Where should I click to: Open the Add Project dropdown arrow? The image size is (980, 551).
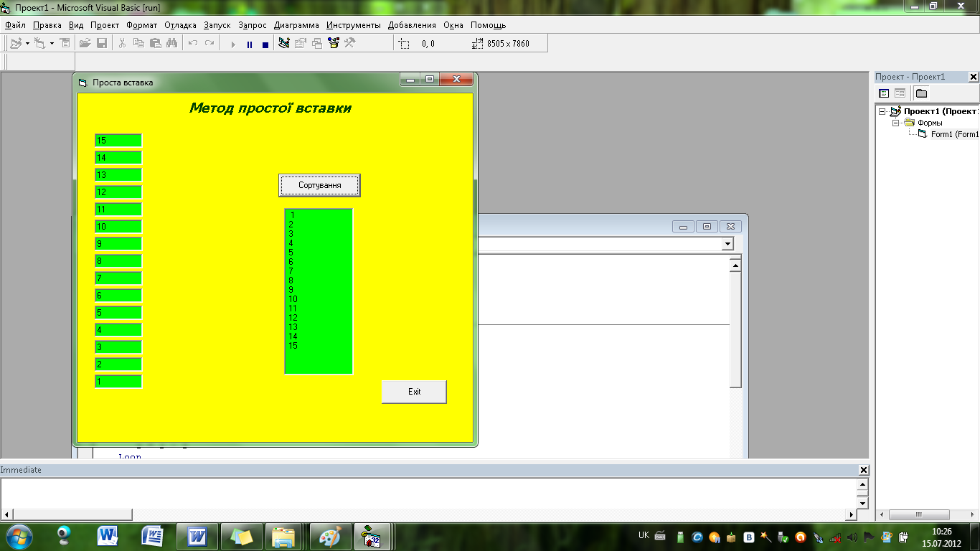pos(27,44)
